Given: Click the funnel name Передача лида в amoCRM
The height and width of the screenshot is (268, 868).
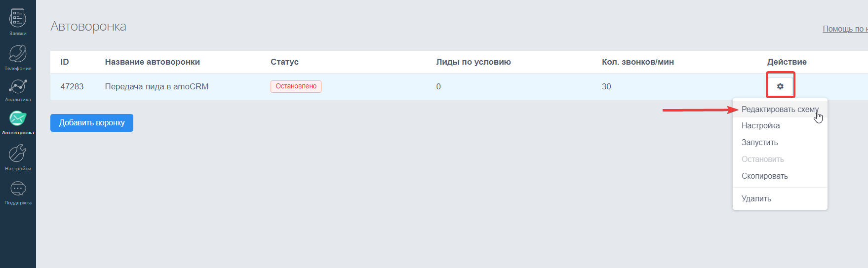Looking at the screenshot, I should [x=157, y=87].
